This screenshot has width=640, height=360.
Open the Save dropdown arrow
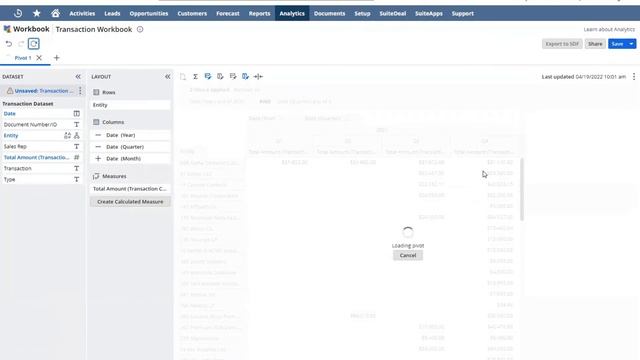pyautogui.click(x=631, y=44)
